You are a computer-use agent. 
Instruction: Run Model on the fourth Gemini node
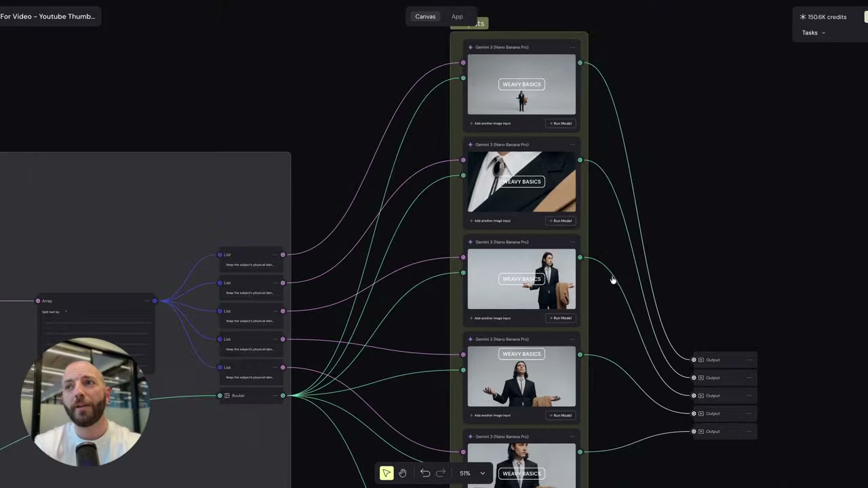tap(561, 415)
